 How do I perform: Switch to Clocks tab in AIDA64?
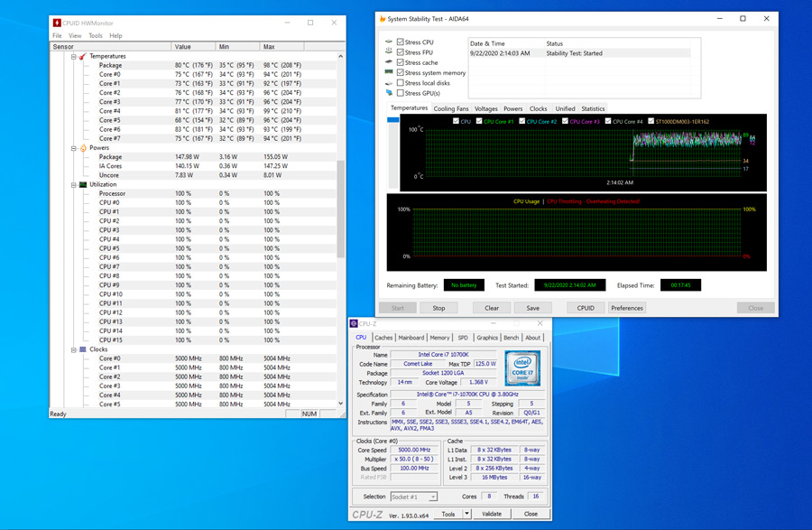coord(538,108)
